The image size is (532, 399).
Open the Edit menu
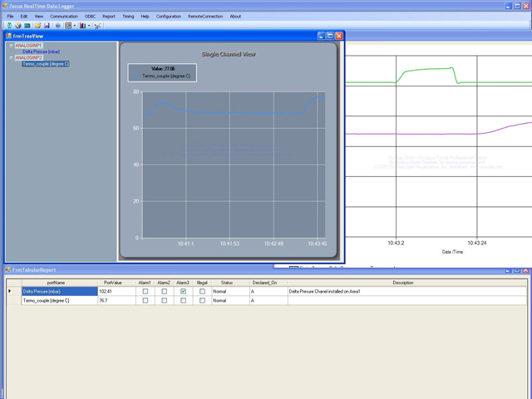click(x=24, y=17)
